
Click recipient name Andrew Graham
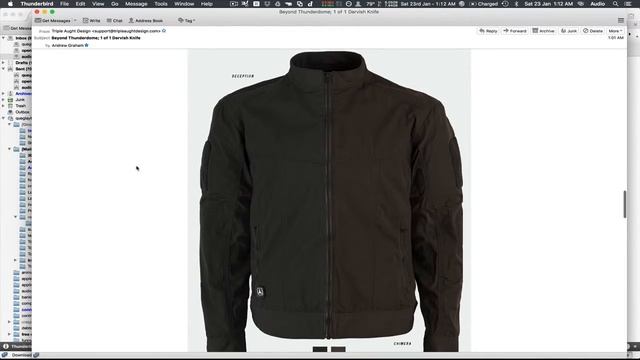point(68,45)
